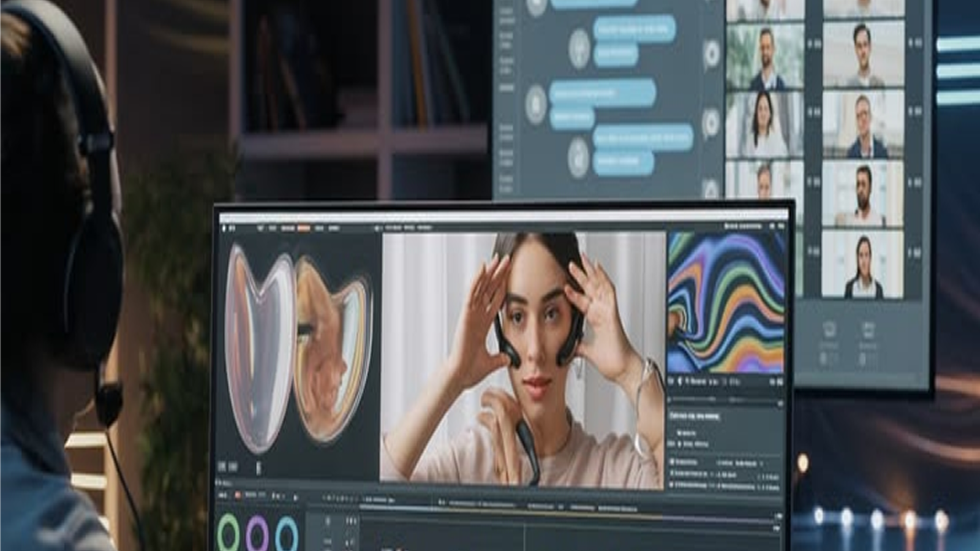Click the top chat avatar circle in the conversation
This screenshot has width=980, height=551.
point(579,47)
